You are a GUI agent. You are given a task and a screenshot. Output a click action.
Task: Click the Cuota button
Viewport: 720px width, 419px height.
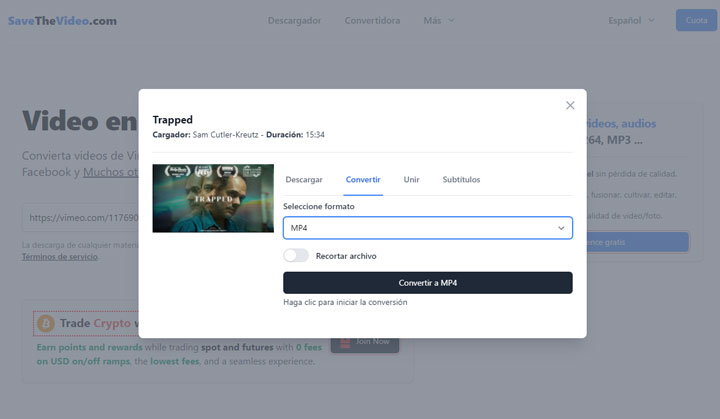point(696,20)
